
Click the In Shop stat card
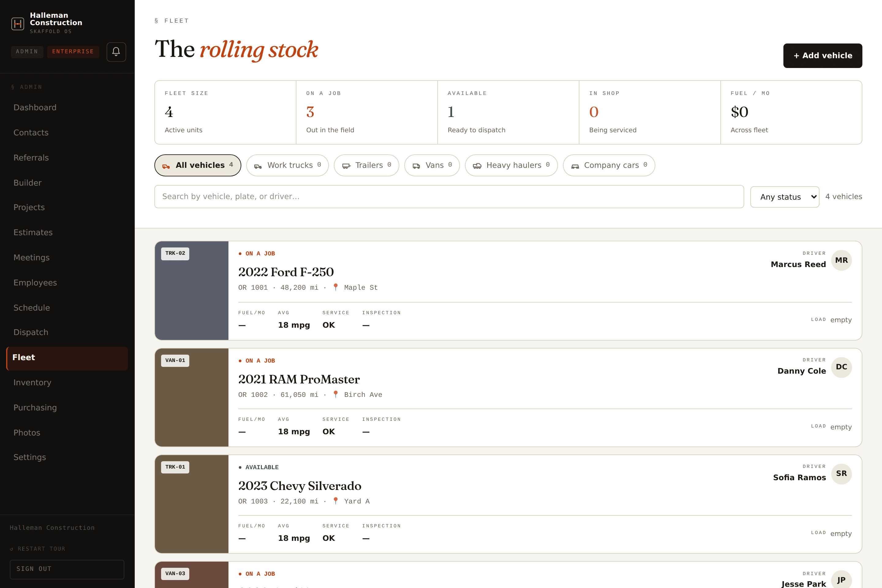pyautogui.click(x=650, y=112)
